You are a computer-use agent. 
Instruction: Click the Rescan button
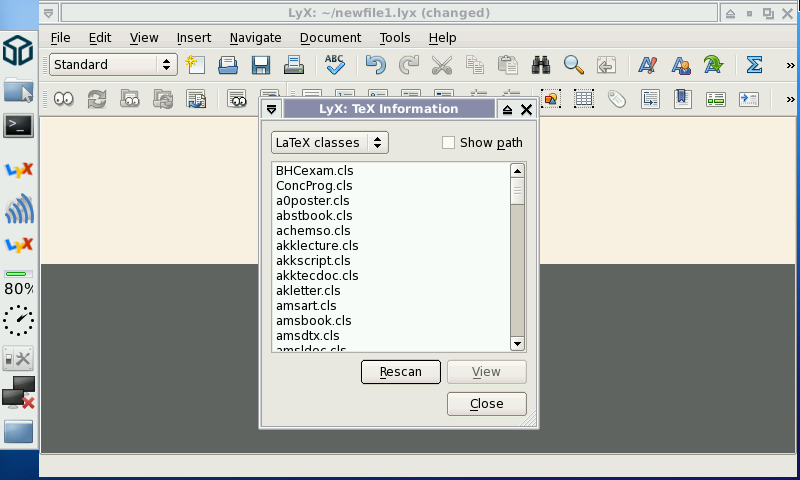pyautogui.click(x=401, y=372)
